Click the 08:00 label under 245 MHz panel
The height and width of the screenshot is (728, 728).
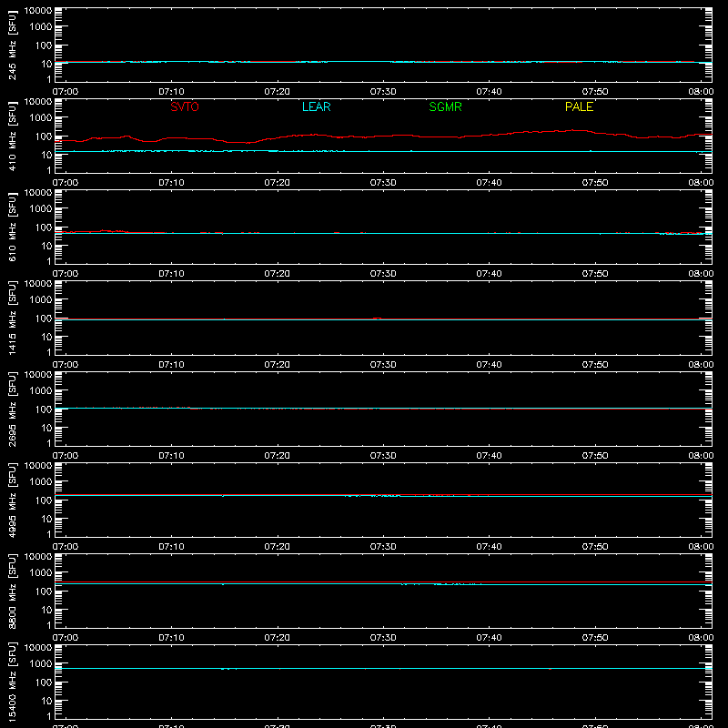[701, 92]
